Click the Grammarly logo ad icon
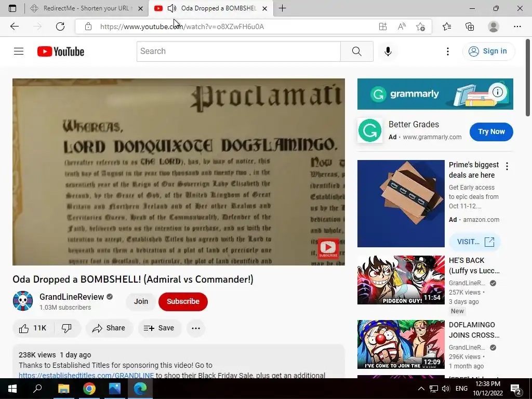The width and height of the screenshot is (532, 399). pyautogui.click(x=369, y=130)
